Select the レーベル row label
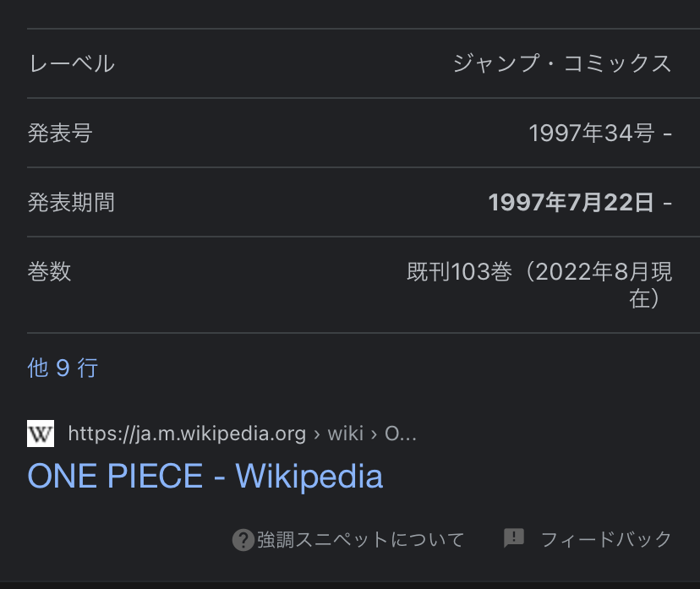700x589 pixels. pyautogui.click(x=71, y=63)
